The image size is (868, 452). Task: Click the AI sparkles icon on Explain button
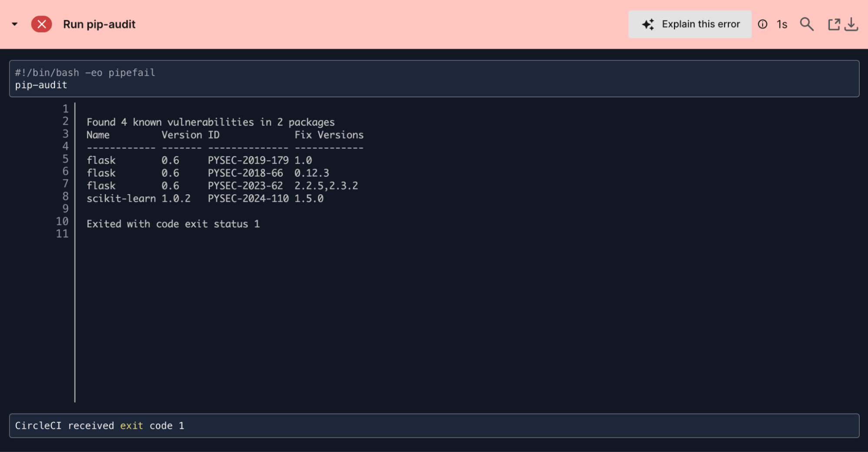(x=648, y=24)
